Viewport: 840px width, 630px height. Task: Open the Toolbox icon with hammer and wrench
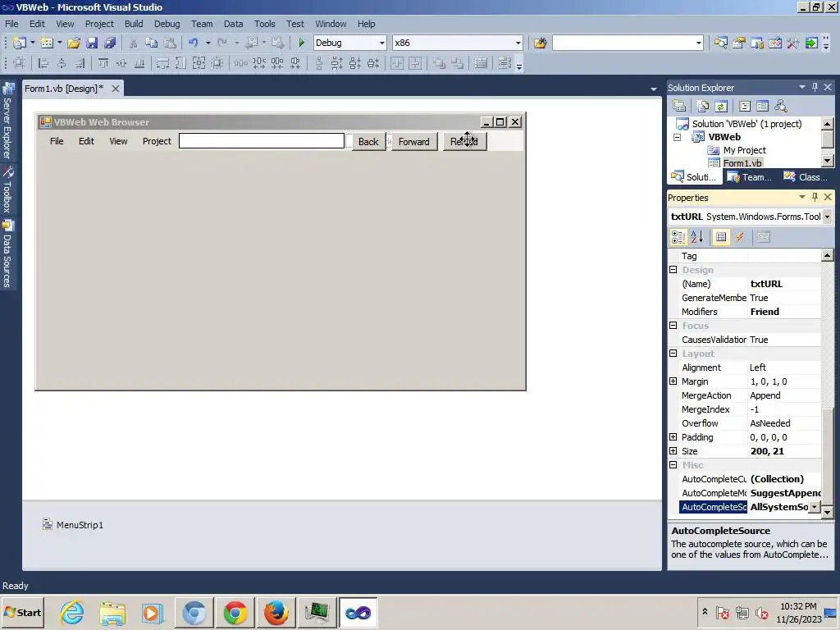[x=793, y=43]
